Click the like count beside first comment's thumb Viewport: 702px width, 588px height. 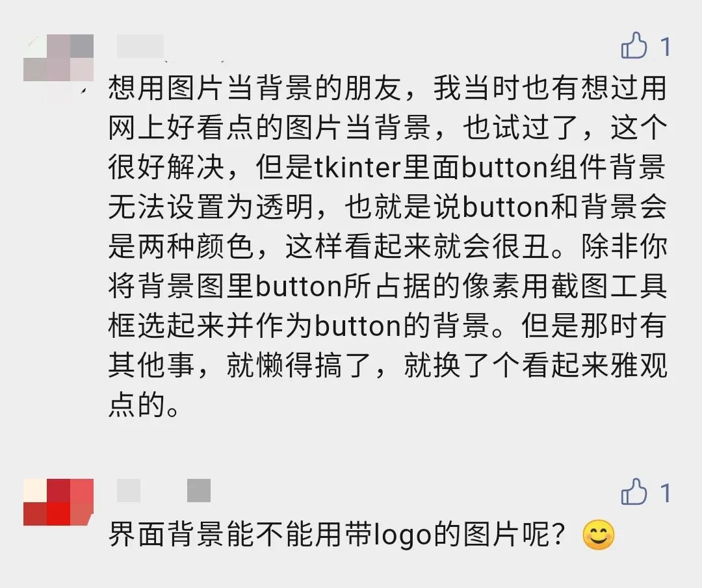coord(666,47)
